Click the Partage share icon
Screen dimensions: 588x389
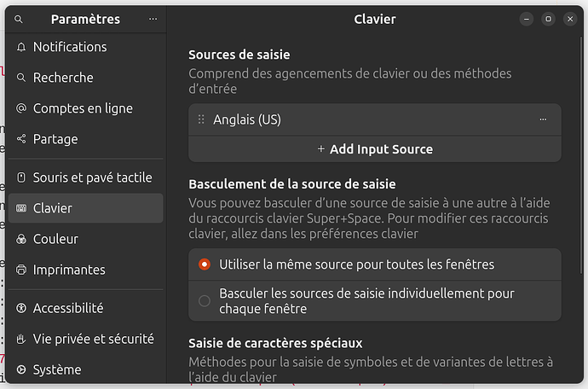21,139
